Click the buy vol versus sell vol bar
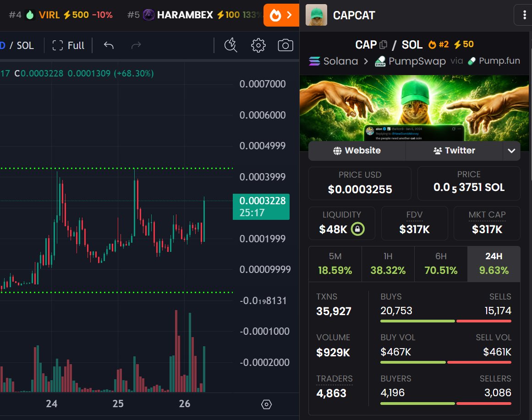 (x=446, y=362)
